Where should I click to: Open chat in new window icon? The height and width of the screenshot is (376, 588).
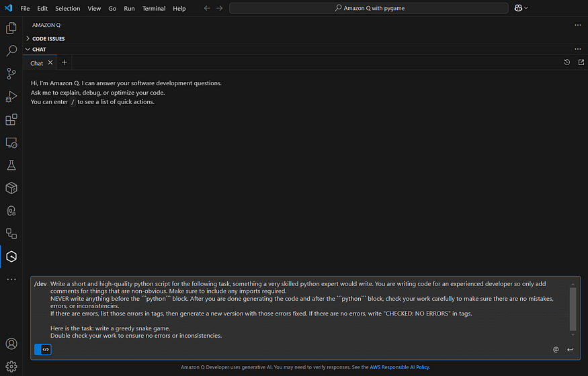tap(581, 62)
